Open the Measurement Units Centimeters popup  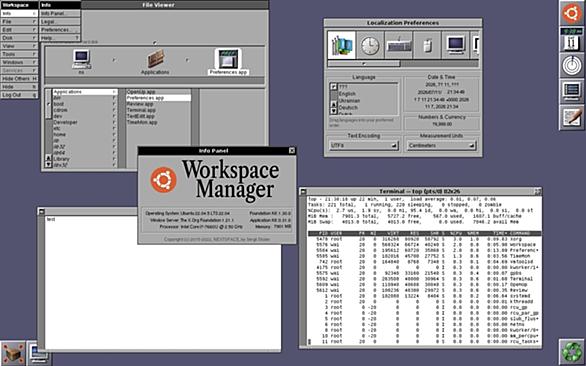click(x=441, y=145)
